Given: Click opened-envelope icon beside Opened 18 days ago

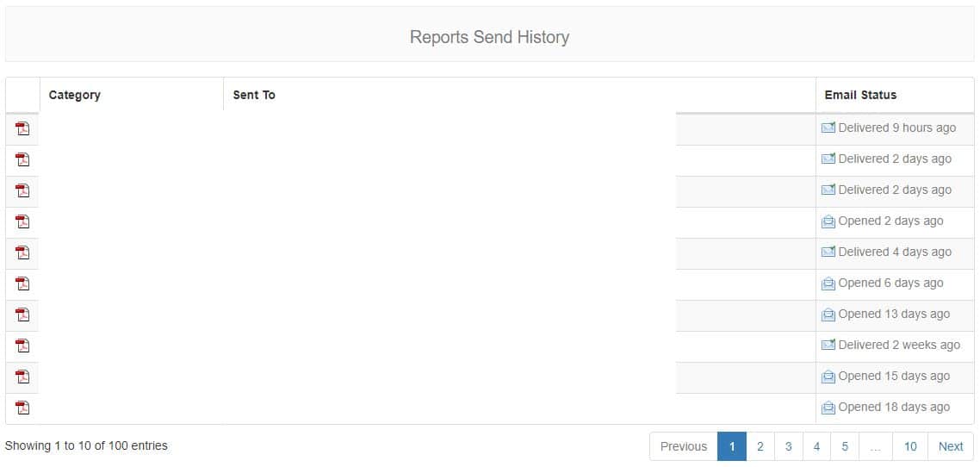Looking at the screenshot, I should (828, 408).
